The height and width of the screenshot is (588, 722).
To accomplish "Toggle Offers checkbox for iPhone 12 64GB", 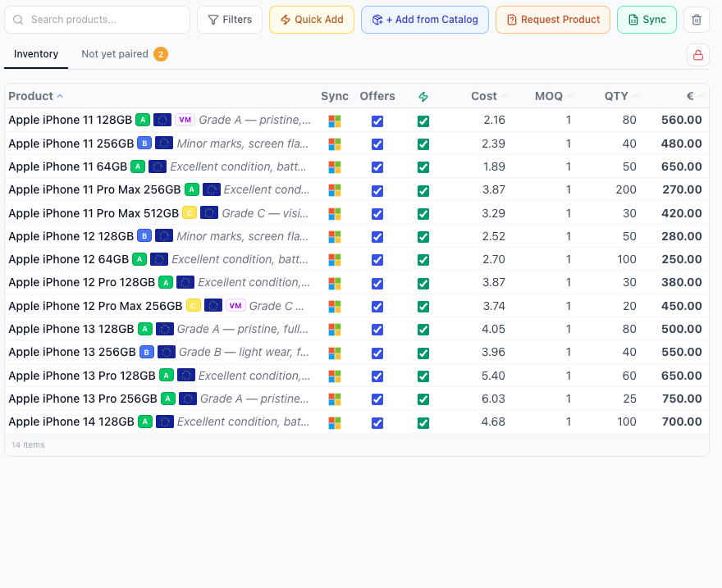I will pyautogui.click(x=377, y=260).
